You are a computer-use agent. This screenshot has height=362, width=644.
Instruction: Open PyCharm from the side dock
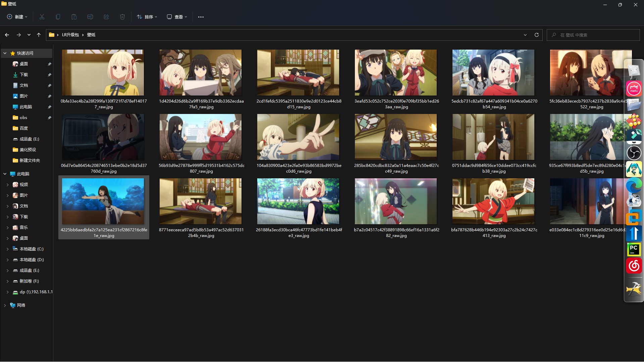pos(634,249)
